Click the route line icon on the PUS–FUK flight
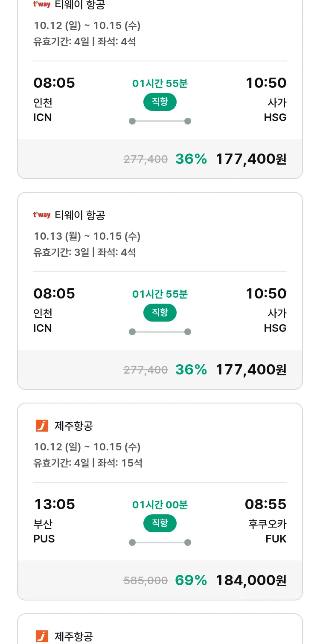Image resolution: width=320 pixels, height=644 pixels. pos(160,542)
